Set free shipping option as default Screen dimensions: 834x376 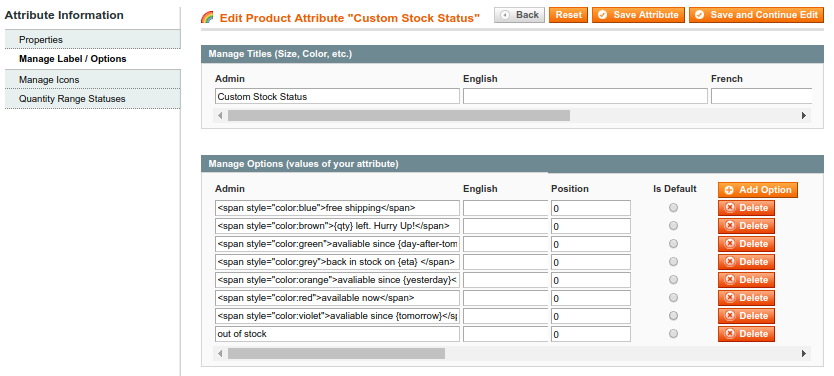673,208
